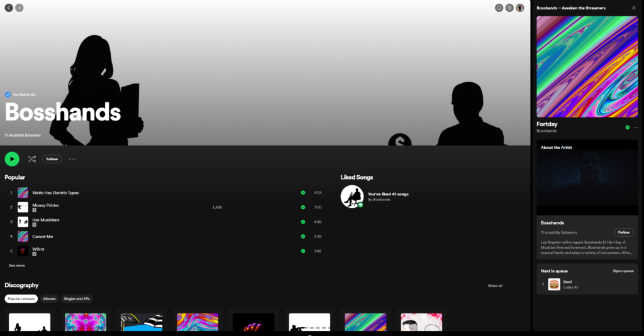The width and height of the screenshot is (644, 336).
Task: Click Money Printer play count 1,436
Action: coord(217,207)
